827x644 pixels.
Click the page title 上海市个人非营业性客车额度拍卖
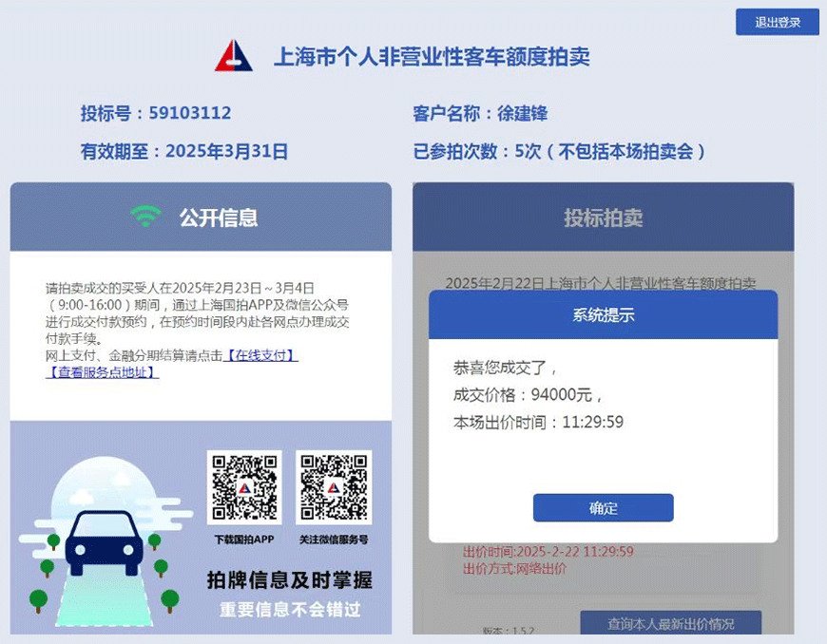[432, 56]
